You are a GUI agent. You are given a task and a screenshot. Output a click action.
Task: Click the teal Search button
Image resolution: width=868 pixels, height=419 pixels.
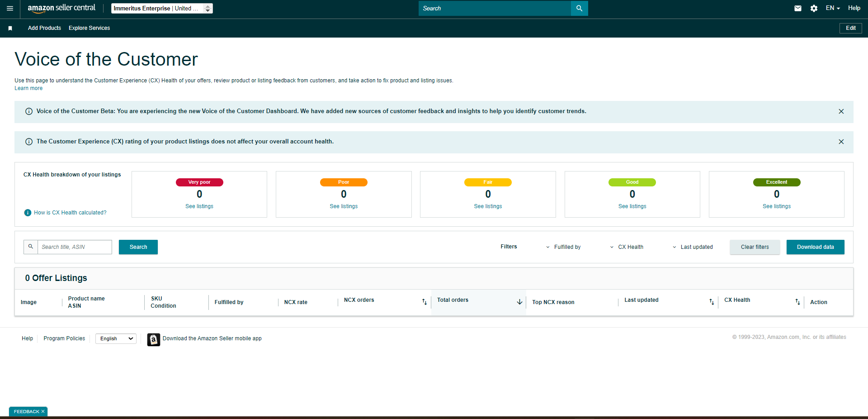[138, 247]
